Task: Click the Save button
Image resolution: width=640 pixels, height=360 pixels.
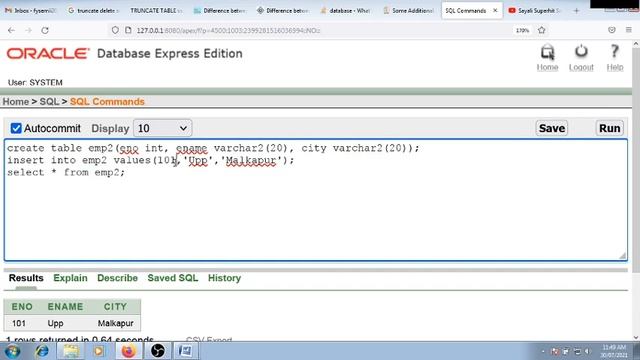Action: point(551,128)
